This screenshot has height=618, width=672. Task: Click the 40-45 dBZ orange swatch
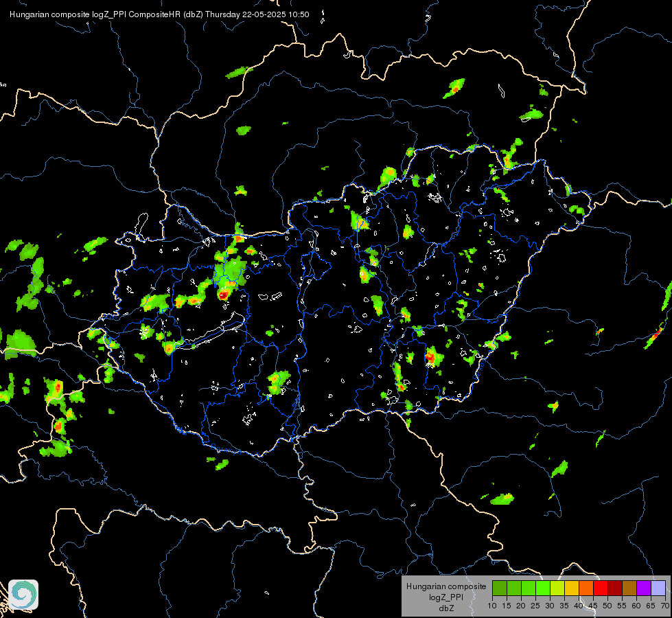pos(586,588)
